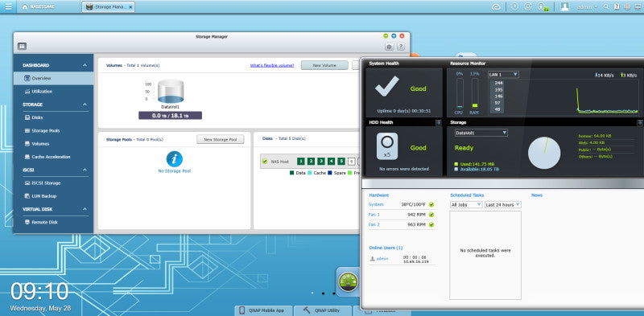
Task: Click the New Volume button
Action: click(x=324, y=65)
